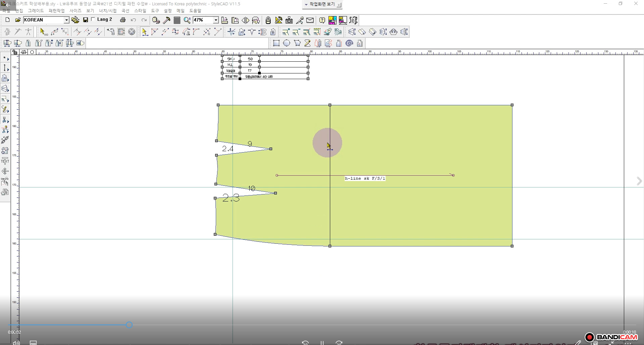Screen dimensions: 644x345
Task: Open a file with the folder icon
Action: click(x=18, y=20)
